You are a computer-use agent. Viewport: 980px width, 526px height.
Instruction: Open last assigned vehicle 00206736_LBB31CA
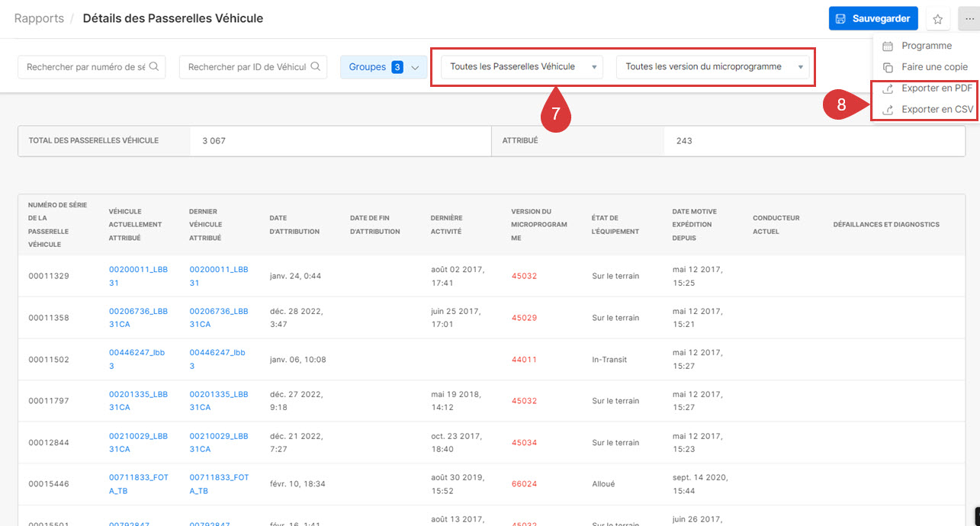click(219, 318)
